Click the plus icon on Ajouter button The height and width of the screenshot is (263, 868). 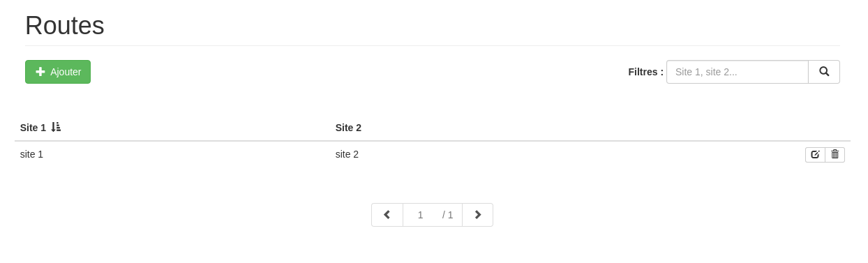pyautogui.click(x=40, y=72)
